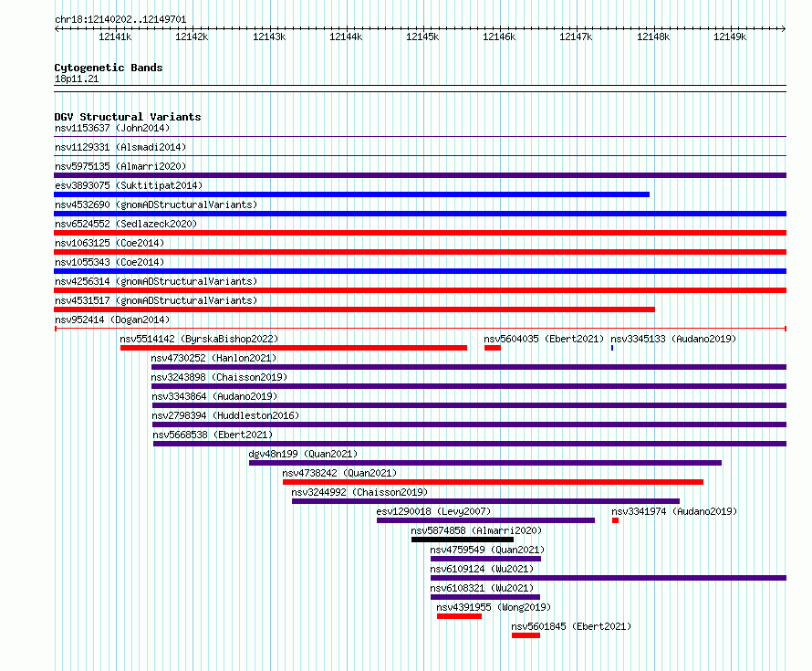Select the esv1290018 purple variant bar
The image size is (812, 671).
coord(485,520)
